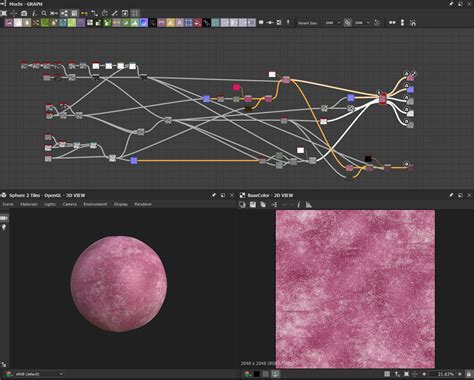The width and height of the screenshot is (474, 380).
Task: Toggle the highlighted share-style icon in graph toolbar
Action: tap(64, 13)
